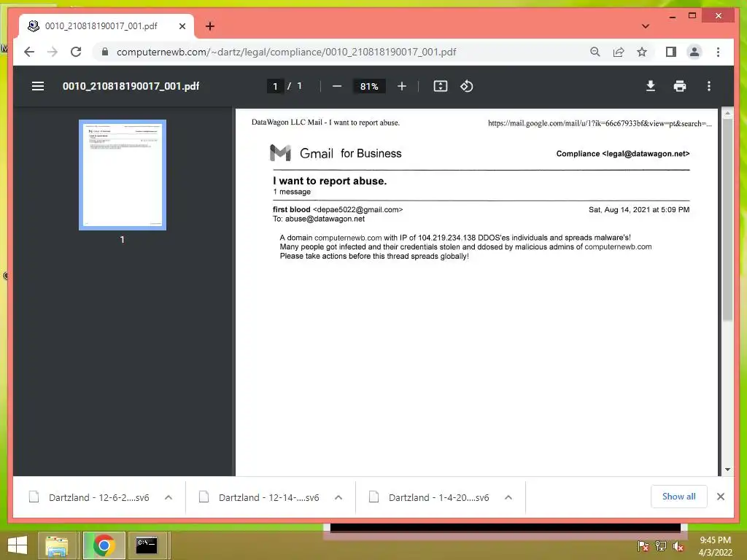The height and width of the screenshot is (560, 747).
Task: Click 'I want to report abuse.' heading
Action: (x=330, y=181)
